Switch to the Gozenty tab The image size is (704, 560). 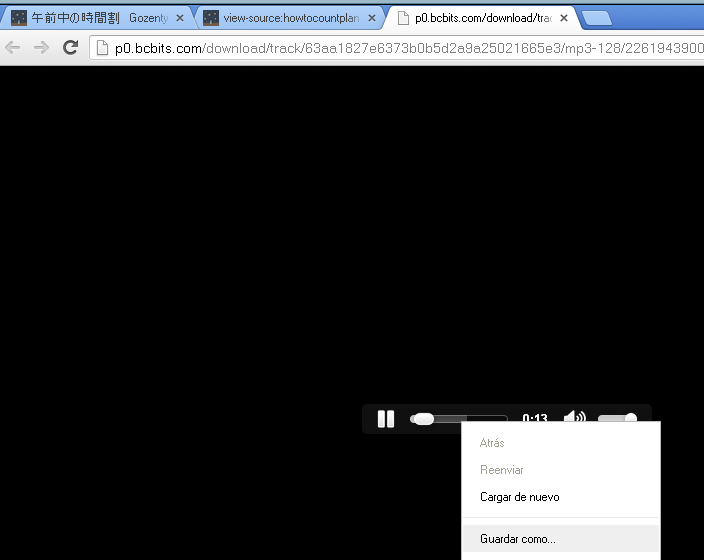pyautogui.click(x=90, y=18)
